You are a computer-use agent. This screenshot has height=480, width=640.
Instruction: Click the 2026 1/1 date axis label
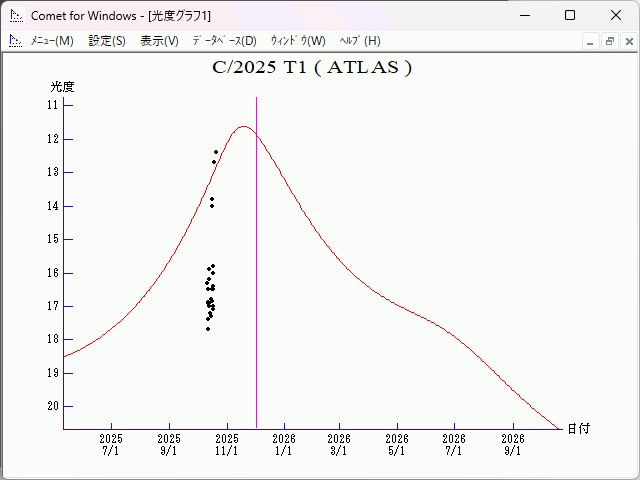[284, 445]
